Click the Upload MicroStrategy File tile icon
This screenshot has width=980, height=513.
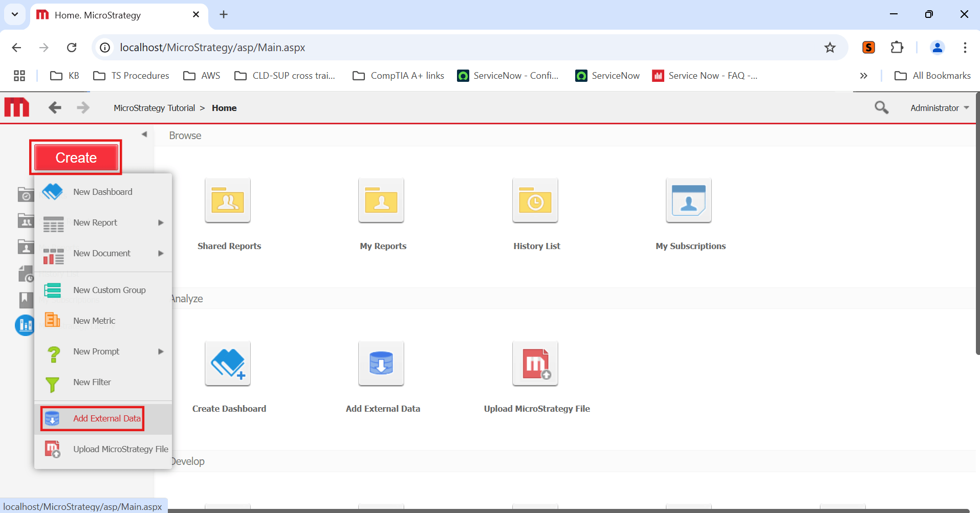tap(535, 364)
